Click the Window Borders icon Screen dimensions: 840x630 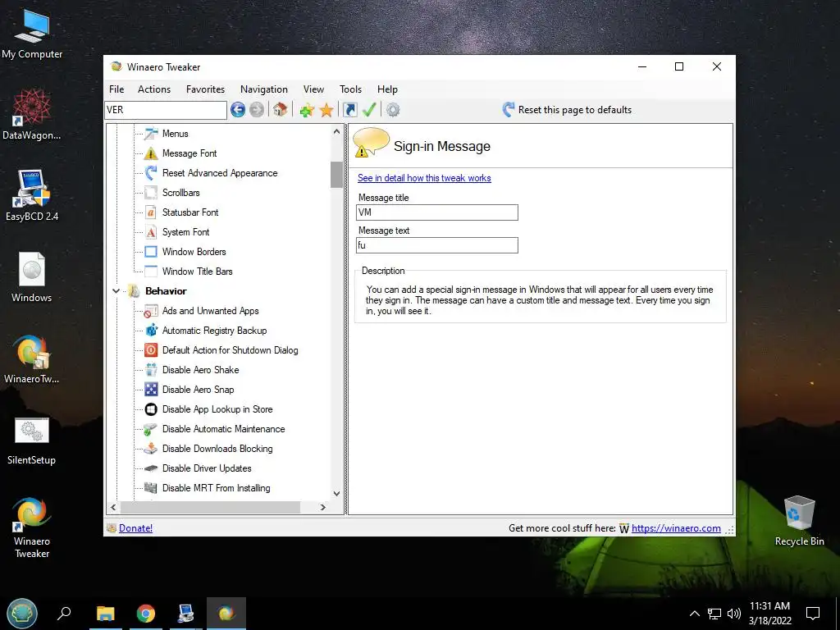click(x=151, y=252)
